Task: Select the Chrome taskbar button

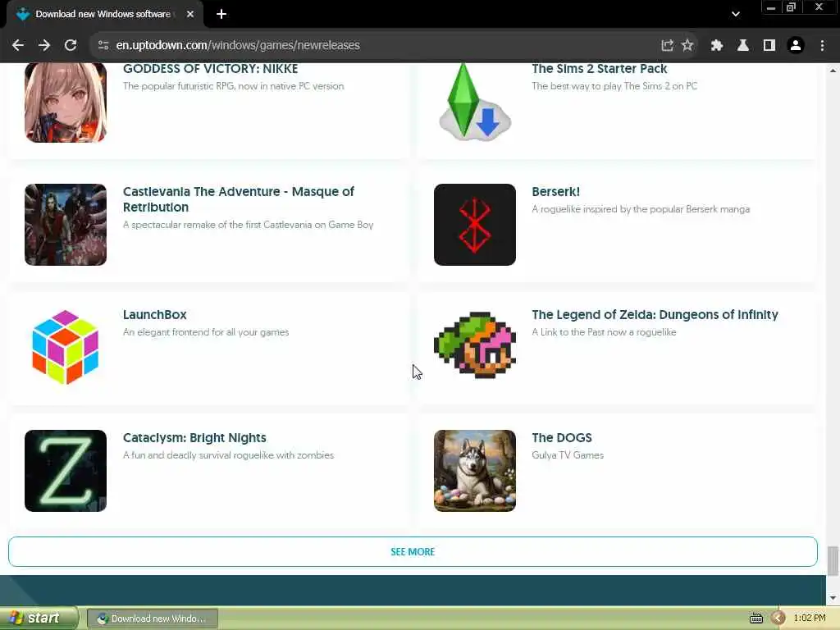Action: click(x=153, y=619)
